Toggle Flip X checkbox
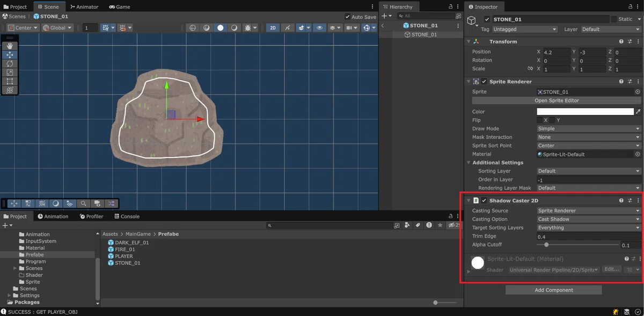Viewport: 644px width, 316px height. click(540, 120)
